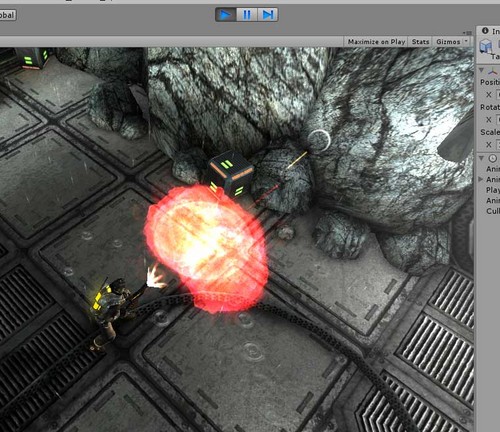500x432 pixels.
Task: Collapse the Animation component foldout
Action: (481, 158)
